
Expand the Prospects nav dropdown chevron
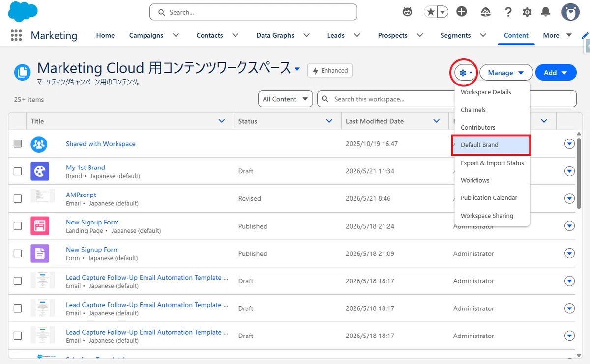coord(419,35)
